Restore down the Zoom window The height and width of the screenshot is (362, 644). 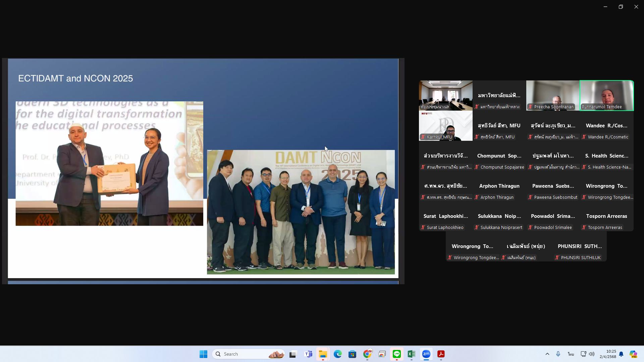[x=621, y=7]
